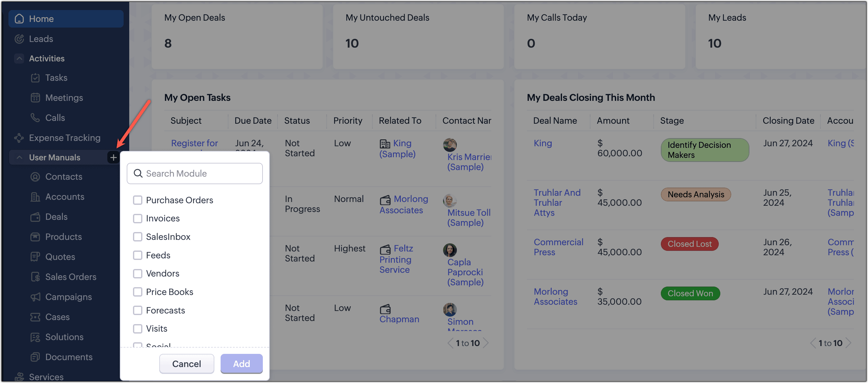Viewport: 868px width, 383px height.
Task: Collapse the Activities section chevron
Action: pyautogui.click(x=19, y=59)
